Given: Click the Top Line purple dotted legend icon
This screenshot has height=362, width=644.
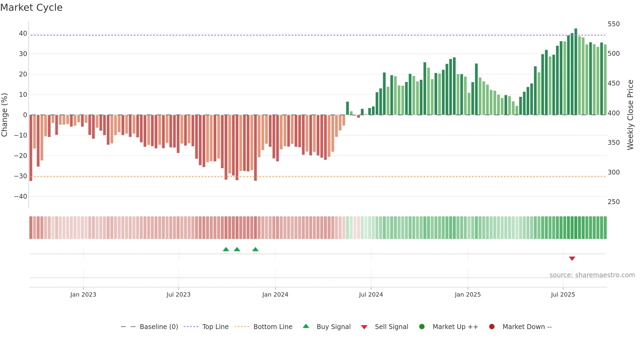Looking at the screenshot, I should (191, 327).
